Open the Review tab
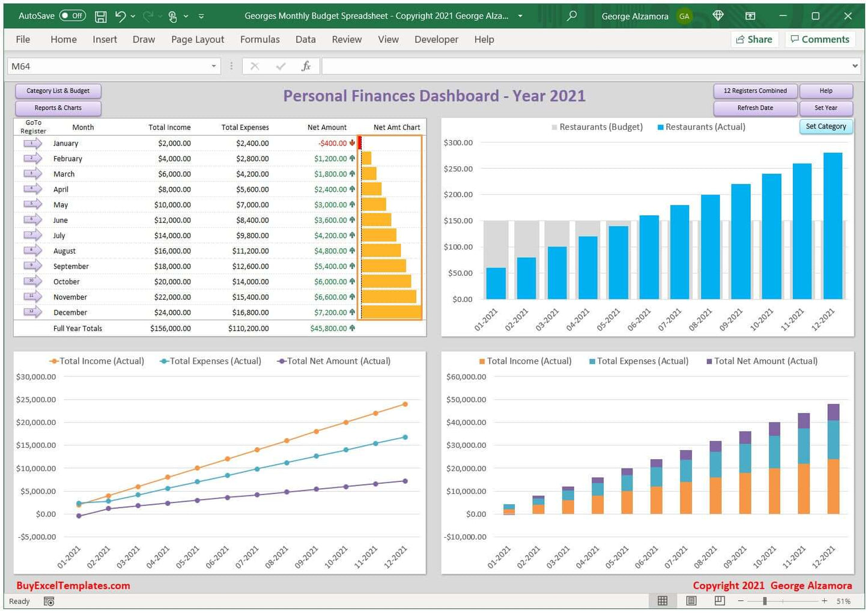This screenshot has width=868, height=613. pyautogui.click(x=347, y=40)
